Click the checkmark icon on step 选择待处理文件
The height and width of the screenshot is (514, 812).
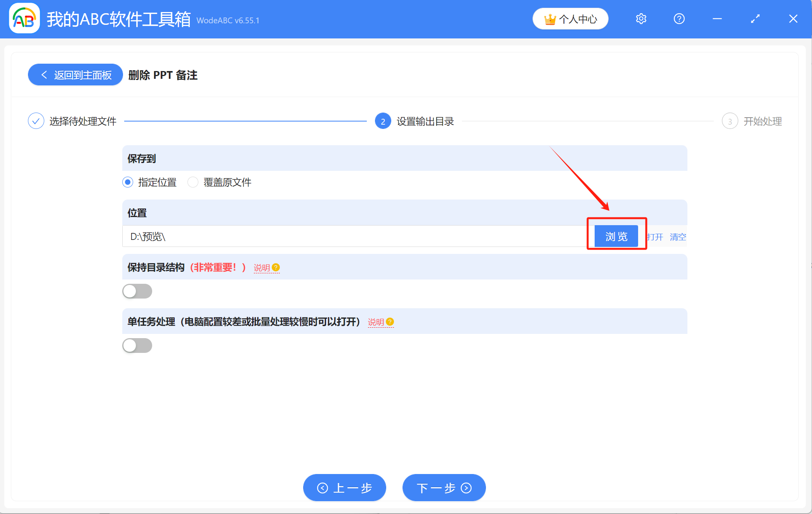point(36,121)
